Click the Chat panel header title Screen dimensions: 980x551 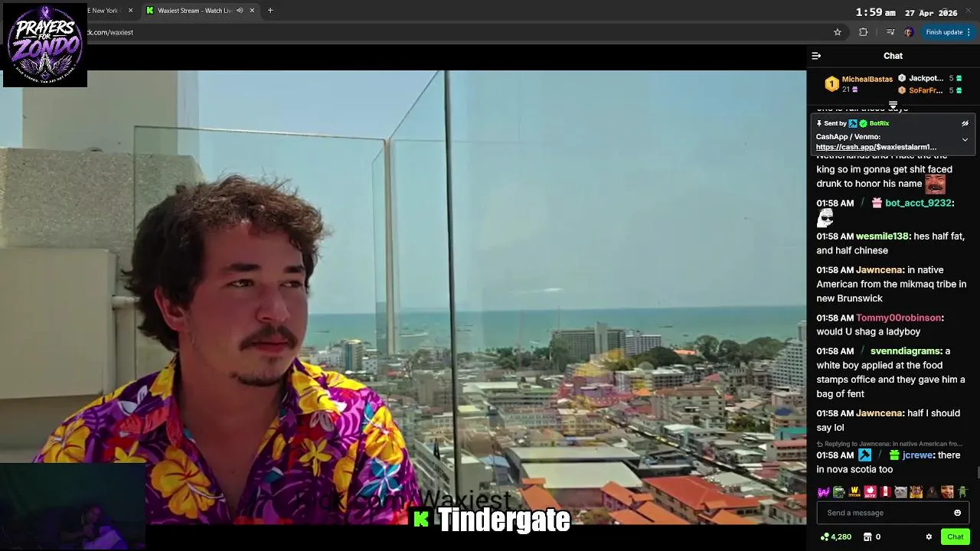pyautogui.click(x=893, y=56)
